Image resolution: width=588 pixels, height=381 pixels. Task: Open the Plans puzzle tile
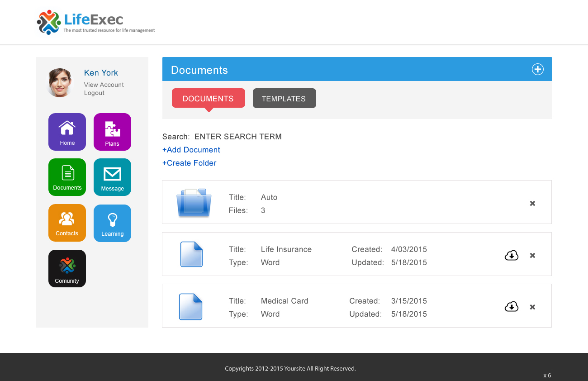[112, 132]
